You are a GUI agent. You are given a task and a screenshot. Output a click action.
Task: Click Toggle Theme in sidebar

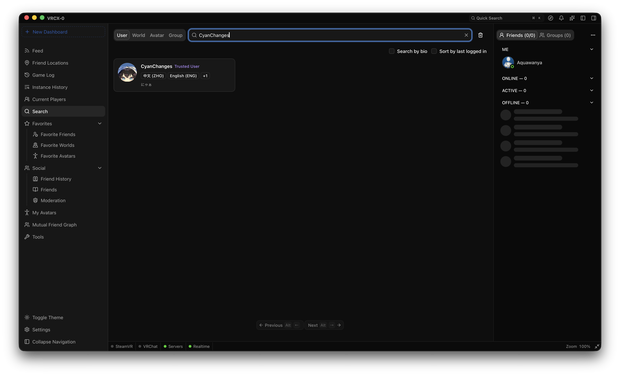point(63,317)
